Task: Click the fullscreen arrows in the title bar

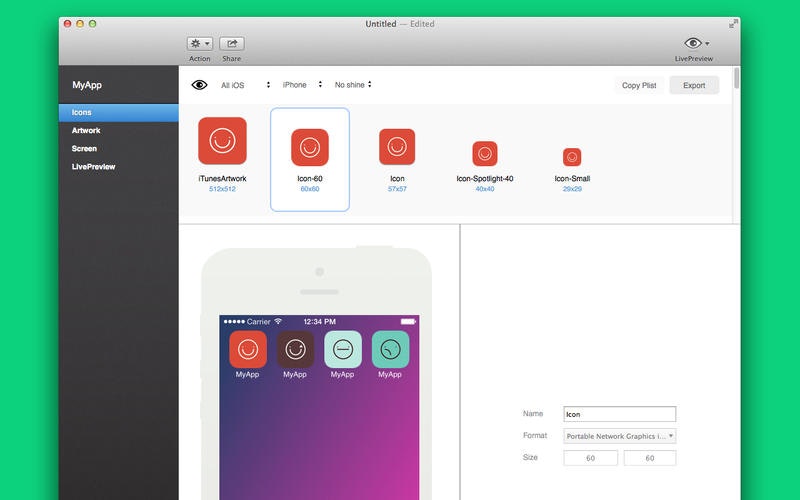Action: pos(733,23)
